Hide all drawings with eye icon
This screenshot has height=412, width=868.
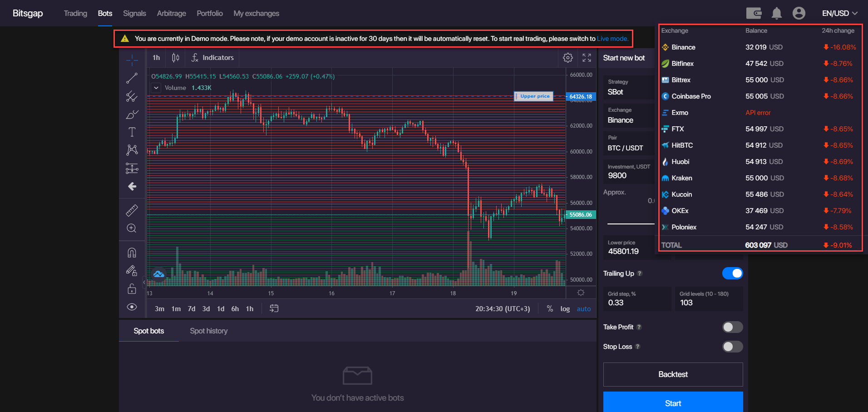(132, 307)
